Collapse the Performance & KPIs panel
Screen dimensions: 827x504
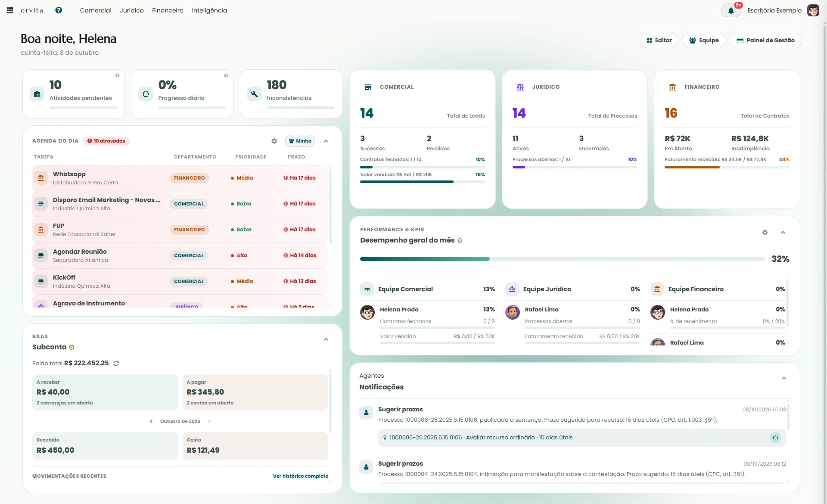pos(783,233)
